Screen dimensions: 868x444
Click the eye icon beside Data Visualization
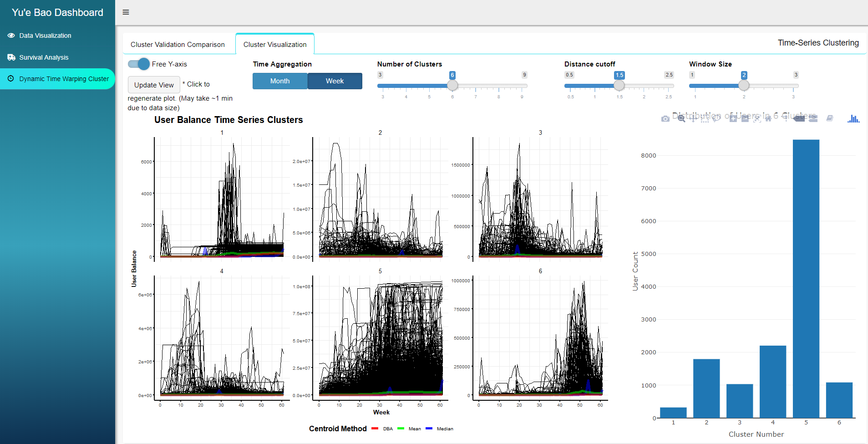pos(11,36)
